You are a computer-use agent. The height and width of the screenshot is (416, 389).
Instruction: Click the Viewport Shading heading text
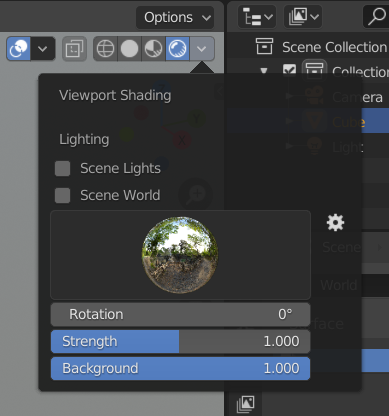pos(115,96)
